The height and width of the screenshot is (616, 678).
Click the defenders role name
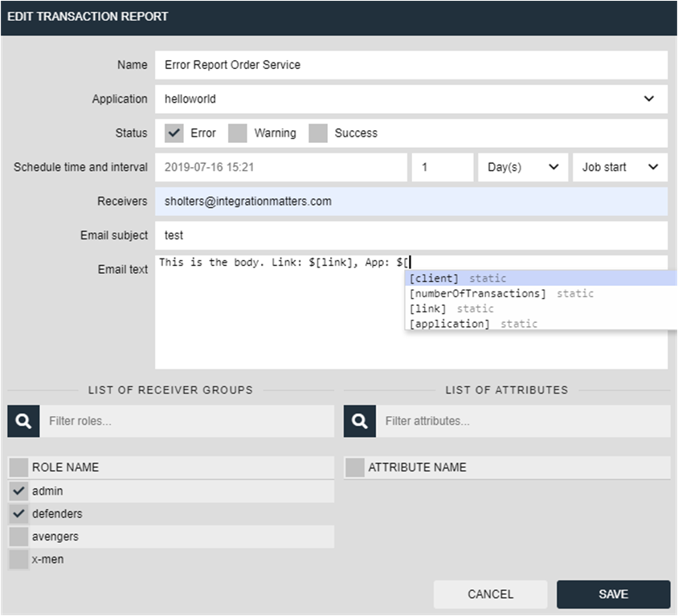57,513
